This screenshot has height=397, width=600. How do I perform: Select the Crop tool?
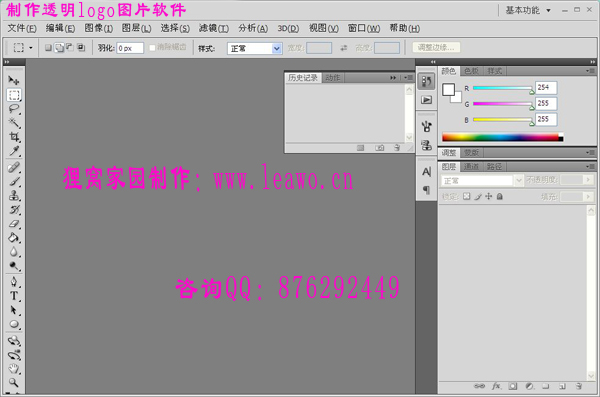(14, 137)
